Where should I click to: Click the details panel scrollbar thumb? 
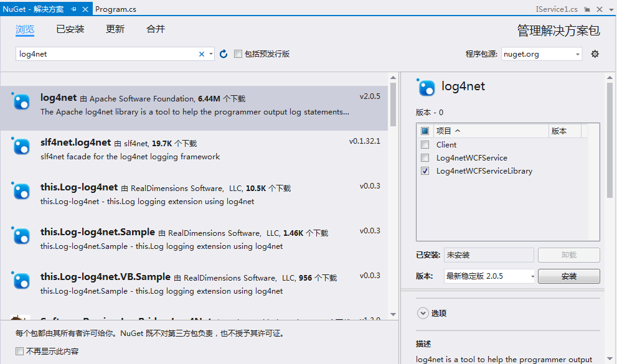[x=610, y=140]
